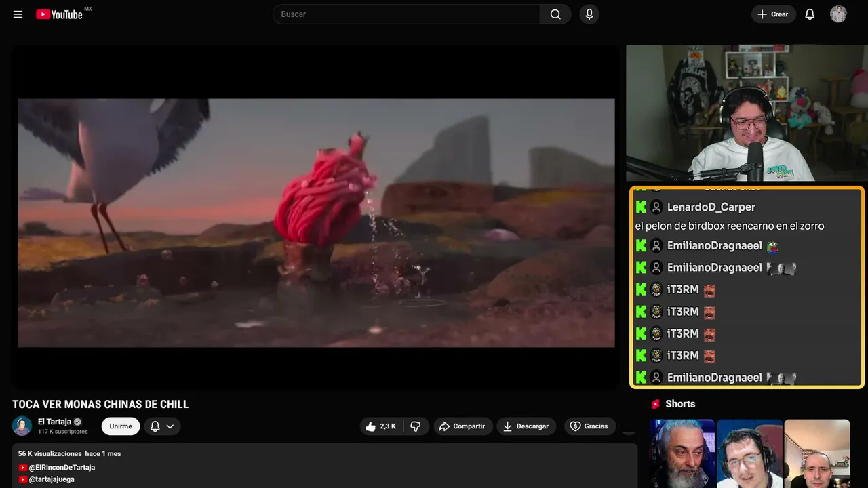Open the Short with the bald man

click(x=817, y=453)
